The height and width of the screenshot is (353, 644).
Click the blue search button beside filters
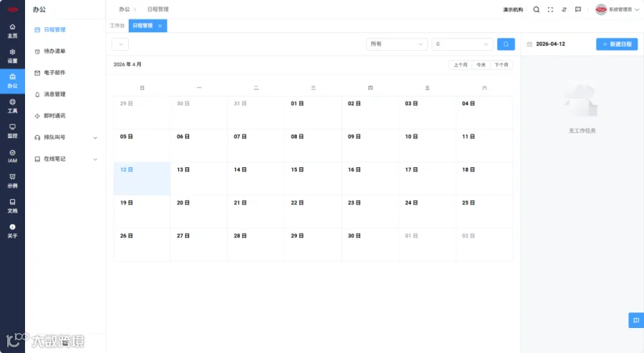click(506, 44)
